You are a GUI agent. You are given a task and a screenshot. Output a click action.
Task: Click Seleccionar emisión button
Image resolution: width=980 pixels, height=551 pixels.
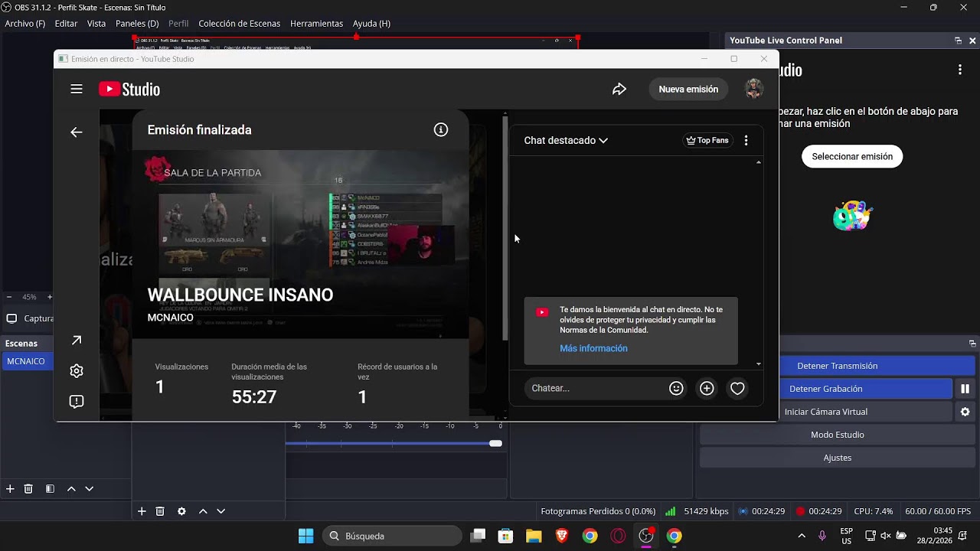pos(852,157)
